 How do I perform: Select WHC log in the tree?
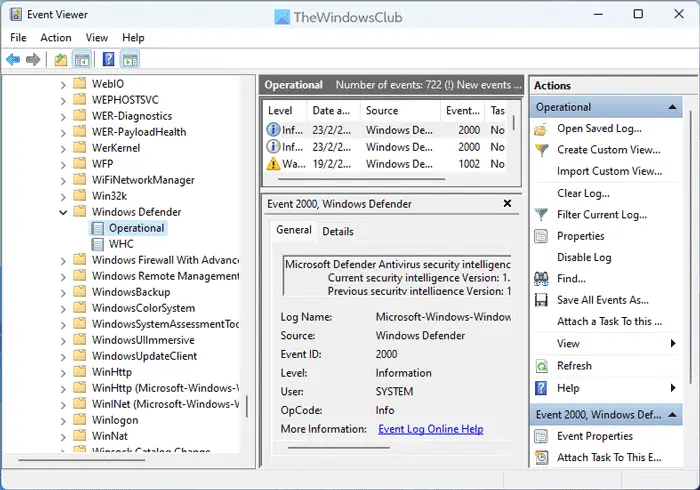[x=121, y=244]
